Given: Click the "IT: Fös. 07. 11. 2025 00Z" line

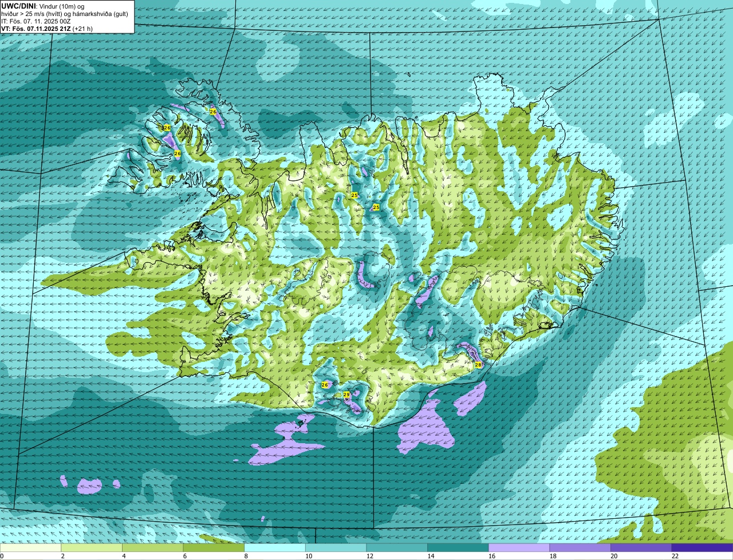Looking at the screenshot, I should [36, 21].
